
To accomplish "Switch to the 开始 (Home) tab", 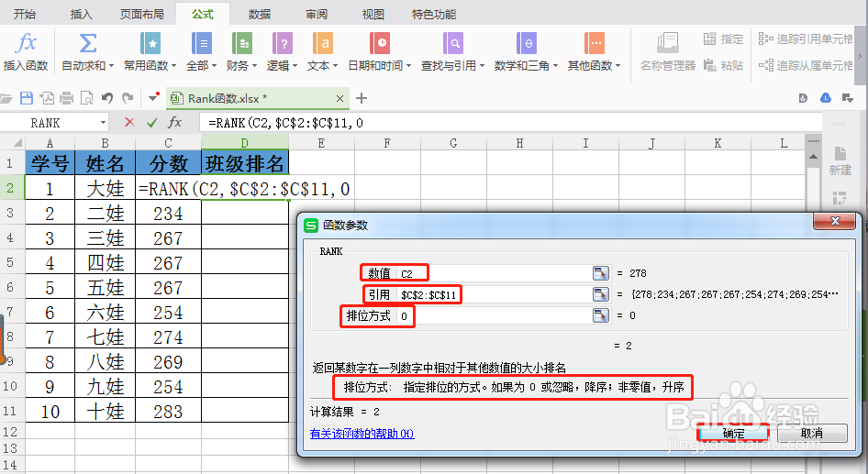I will click(x=25, y=14).
